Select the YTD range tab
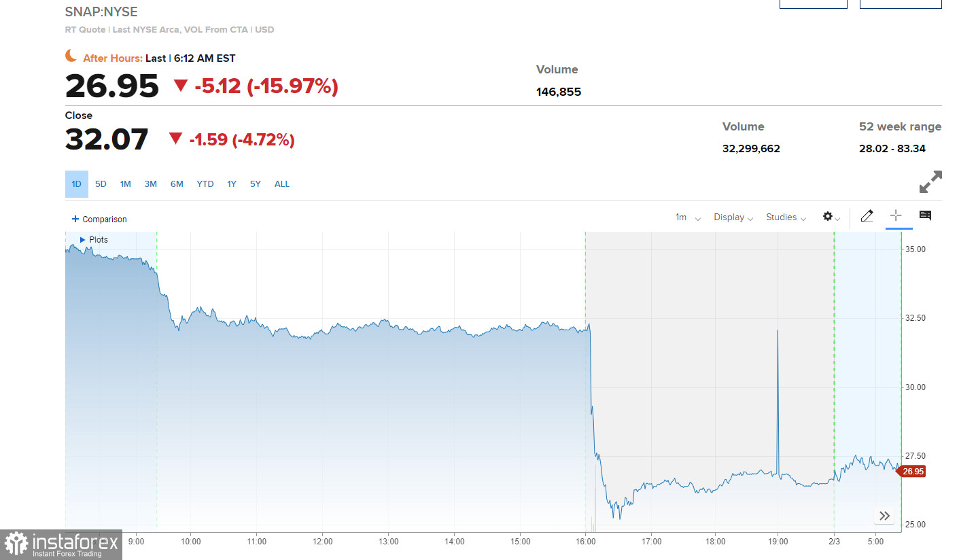 point(205,184)
